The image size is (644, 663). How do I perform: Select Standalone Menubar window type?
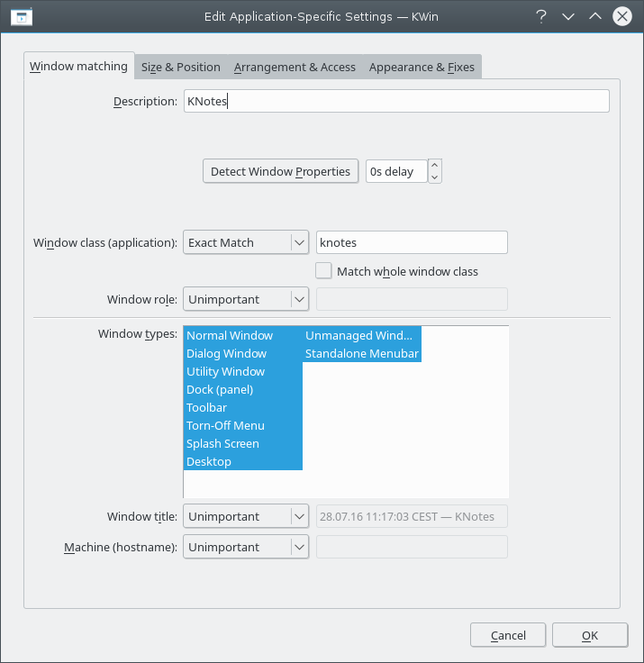(361, 353)
